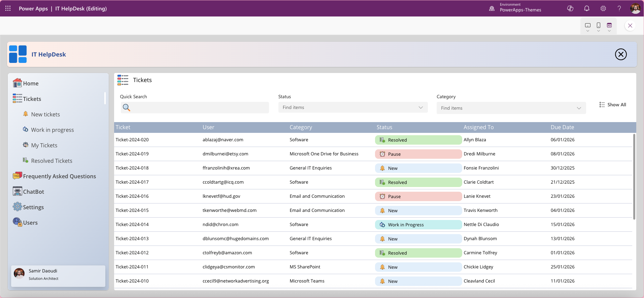Click the IT HelpDesk logo icon

click(18, 54)
